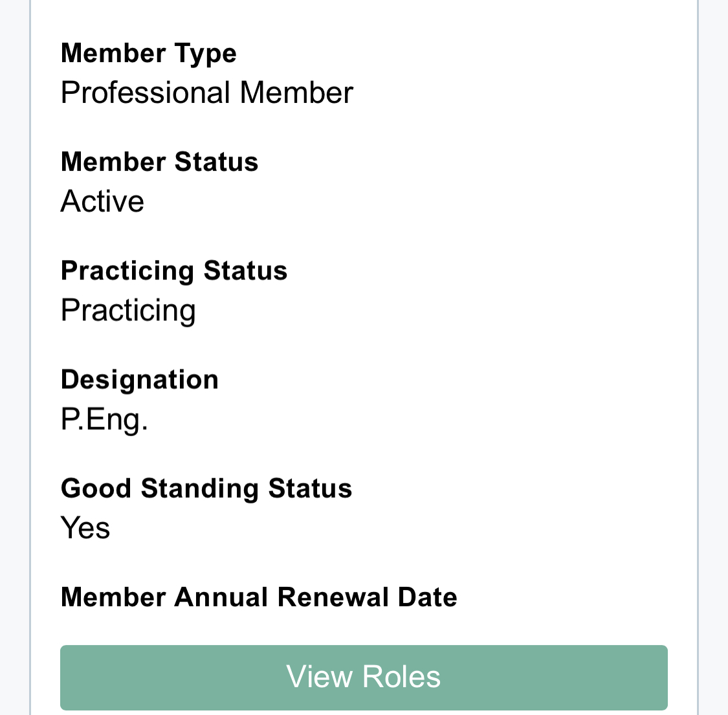This screenshot has height=715, width=728.
Task: Select the Member Annual Renewal Date label
Action: click(259, 597)
